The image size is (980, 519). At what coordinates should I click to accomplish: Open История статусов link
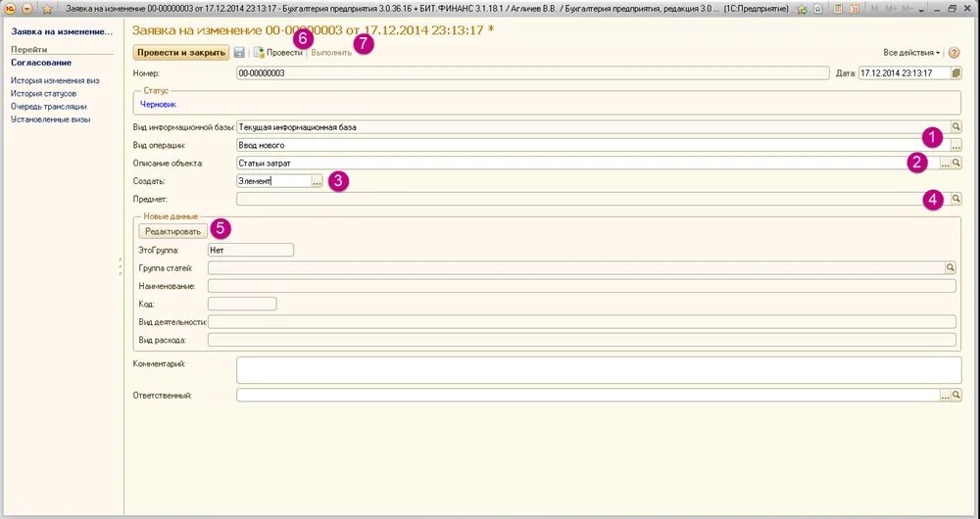[44, 94]
